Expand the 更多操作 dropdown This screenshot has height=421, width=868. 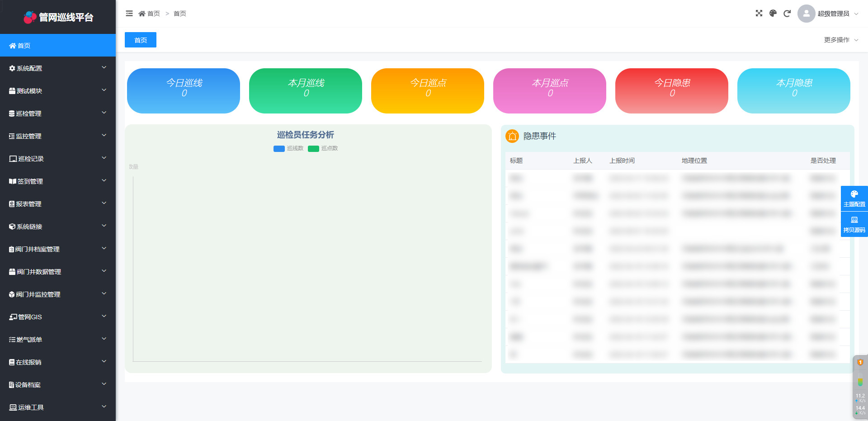(840, 40)
